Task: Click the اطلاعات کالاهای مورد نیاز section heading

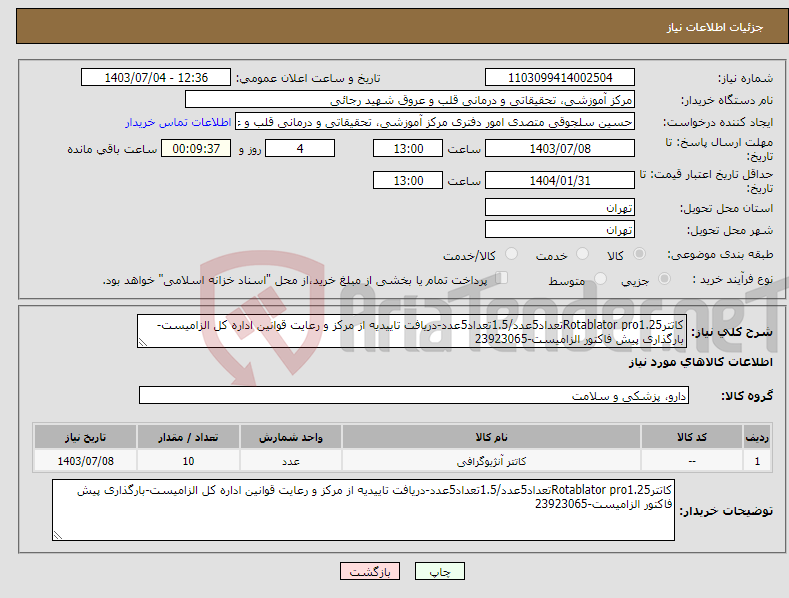Action: 700,362
